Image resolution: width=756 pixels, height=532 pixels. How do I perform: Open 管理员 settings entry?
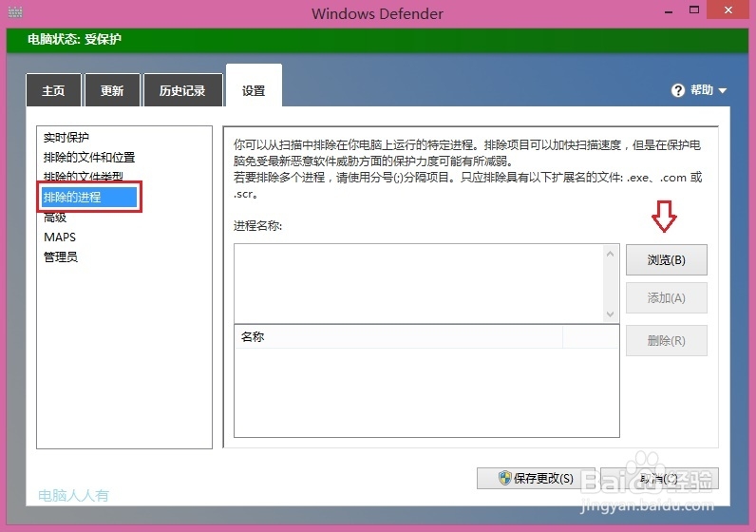pyautogui.click(x=61, y=257)
